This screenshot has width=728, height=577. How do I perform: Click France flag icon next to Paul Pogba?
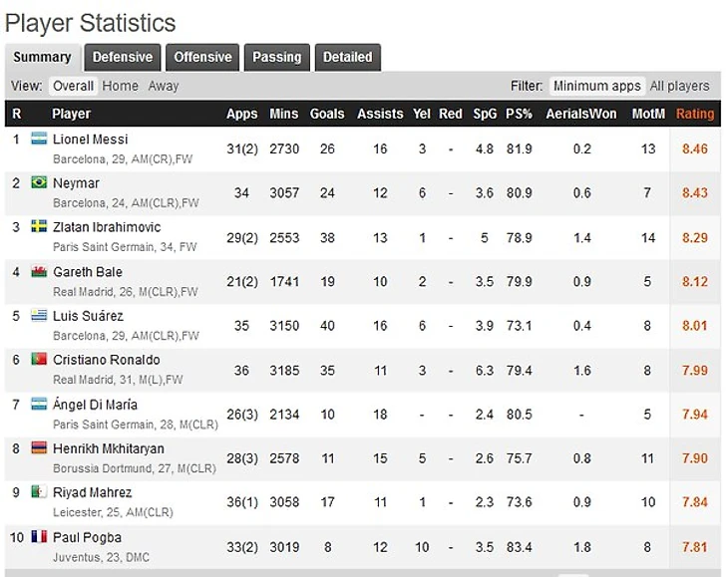tap(40, 537)
